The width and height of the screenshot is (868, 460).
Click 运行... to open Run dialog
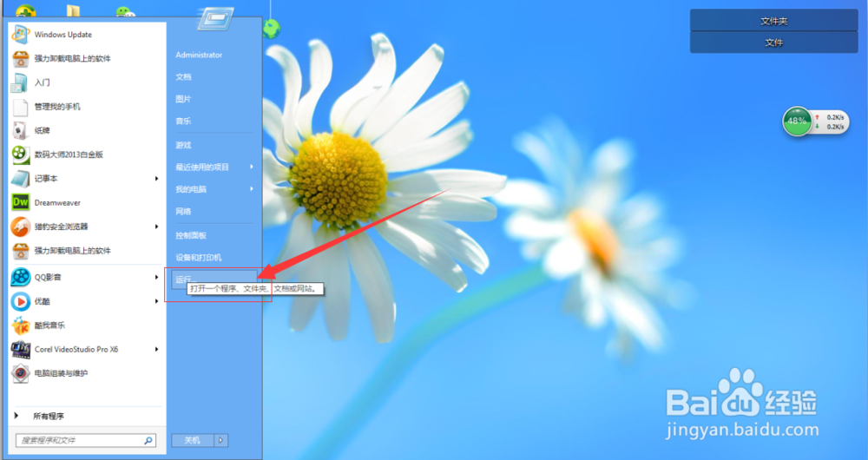coord(214,279)
